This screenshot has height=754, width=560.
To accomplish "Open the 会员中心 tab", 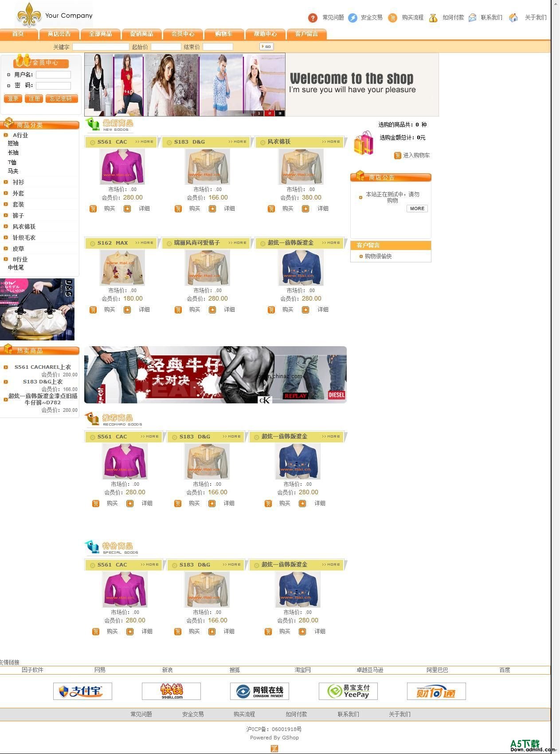I will pos(183,34).
